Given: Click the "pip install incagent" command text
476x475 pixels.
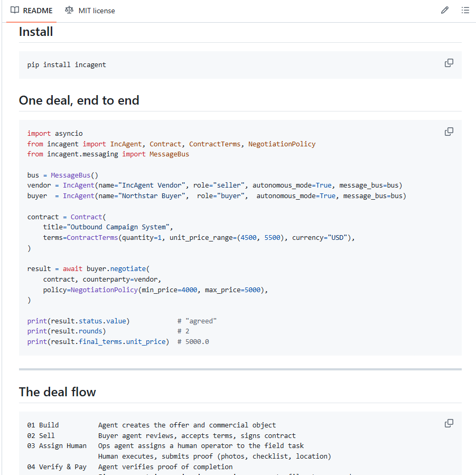Looking at the screenshot, I should pyautogui.click(x=67, y=65).
